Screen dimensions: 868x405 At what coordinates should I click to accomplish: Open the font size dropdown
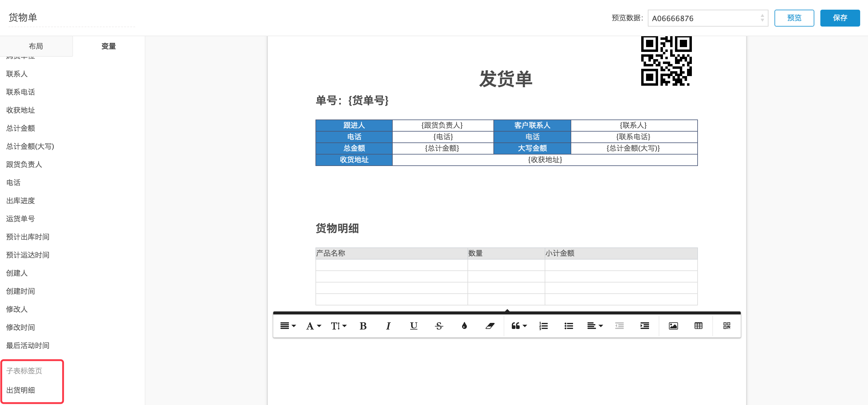tap(338, 326)
